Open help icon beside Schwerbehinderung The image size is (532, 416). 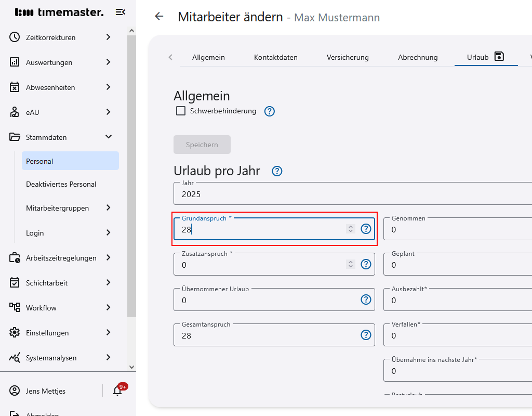[x=270, y=111]
